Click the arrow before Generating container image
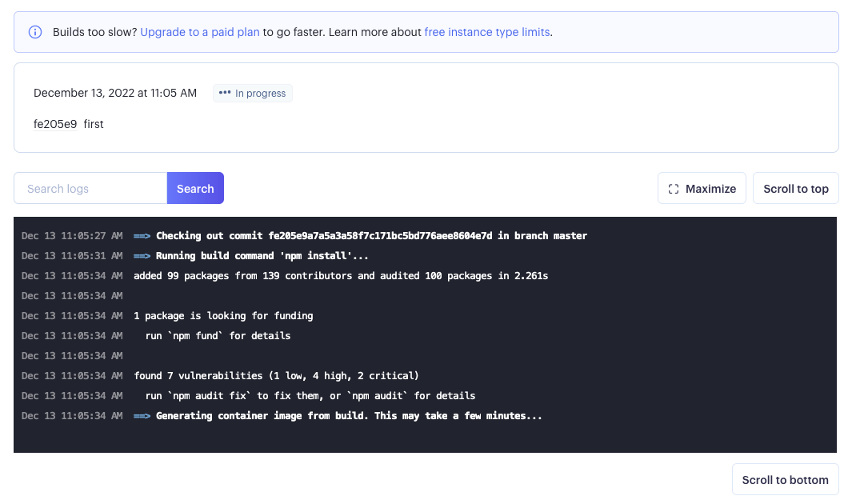Image resolution: width=848 pixels, height=504 pixels. (142, 416)
